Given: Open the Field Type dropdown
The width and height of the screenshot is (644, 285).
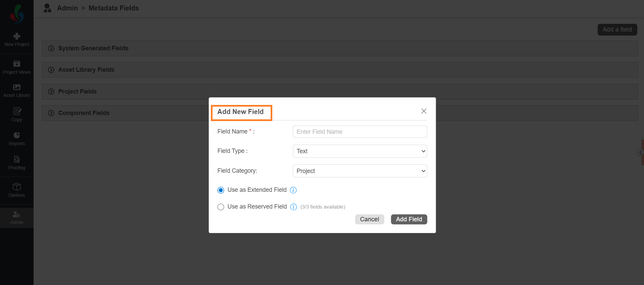Looking at the screenshot, I should coord(360,151).
